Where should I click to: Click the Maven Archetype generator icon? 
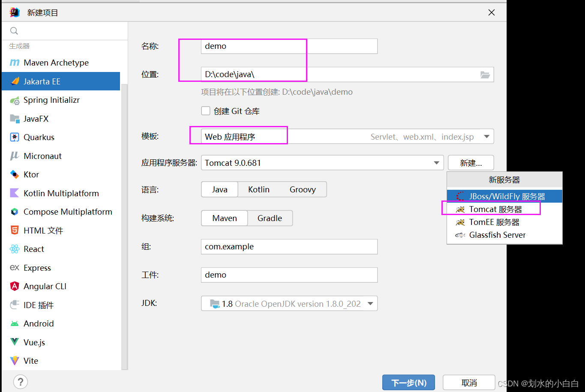coord(15,63)
